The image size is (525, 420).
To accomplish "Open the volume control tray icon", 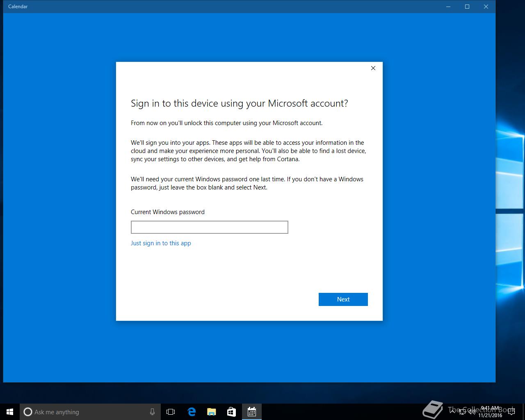I will point(472,412).
